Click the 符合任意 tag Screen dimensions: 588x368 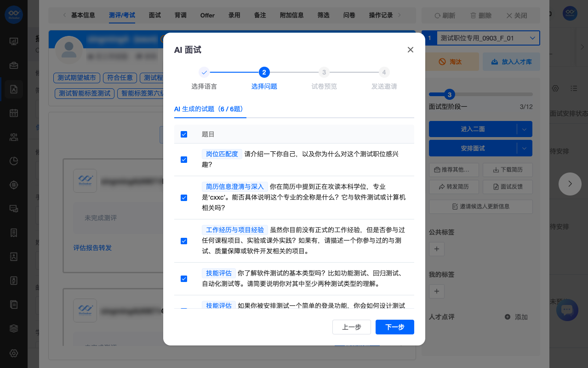120,77
